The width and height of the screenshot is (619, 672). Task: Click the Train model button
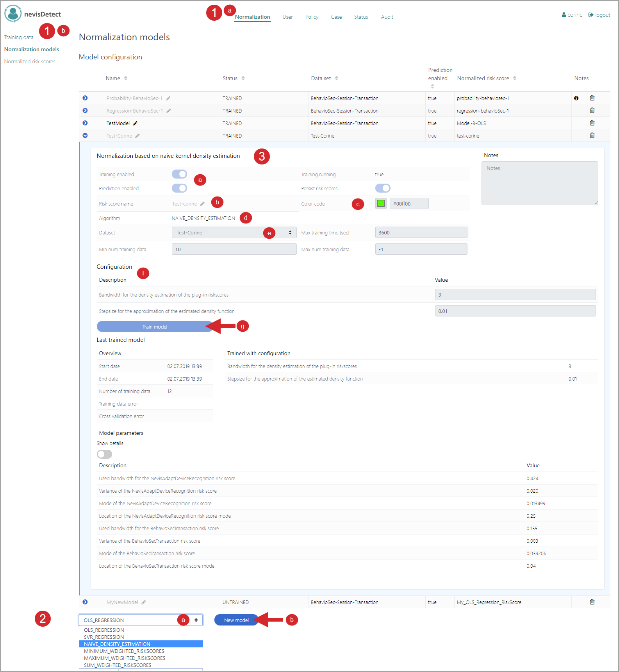point(155,327)
